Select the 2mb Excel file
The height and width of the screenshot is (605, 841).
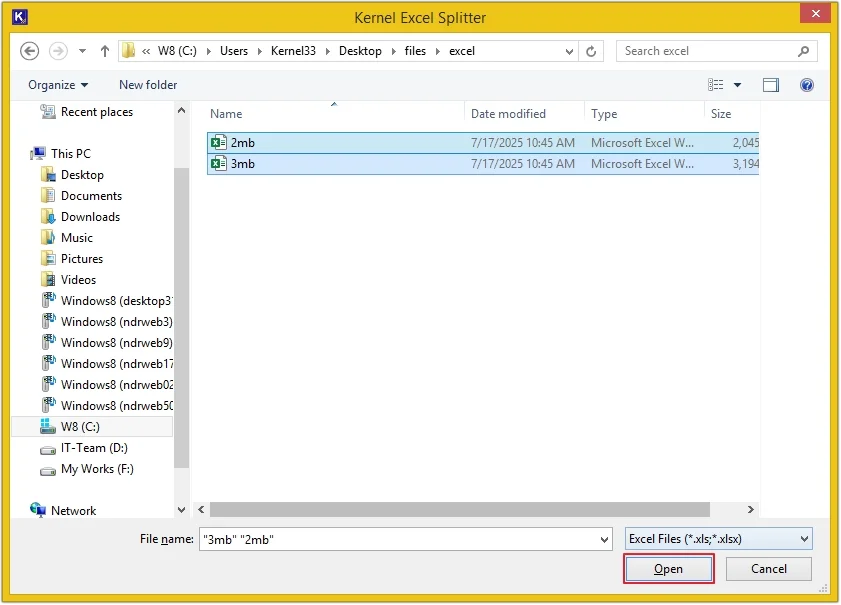pyautogui.click(x=483, y=143)
